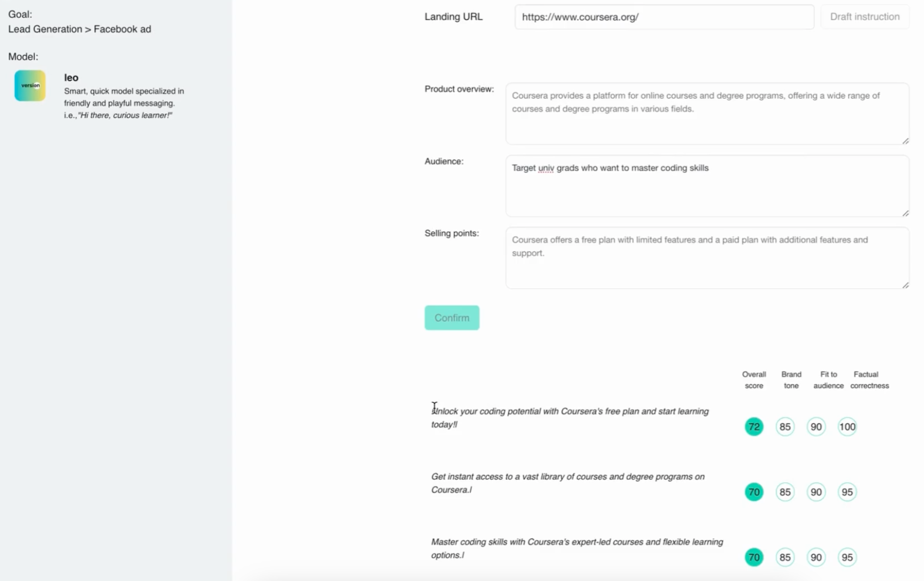This screenshot has height=581, width=924.
Task: Click resize handle of Product overview box
Action: point(905,141)
